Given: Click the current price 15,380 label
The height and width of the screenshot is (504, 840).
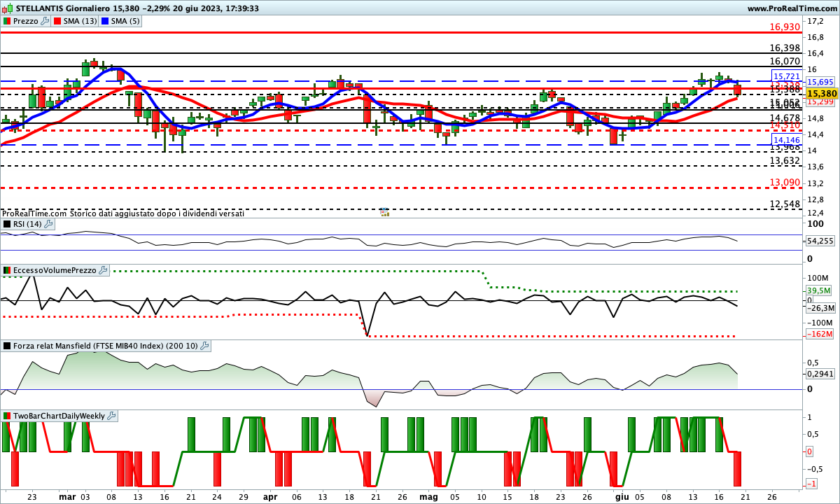Looking at the screenshot, I should coord(822,93).
